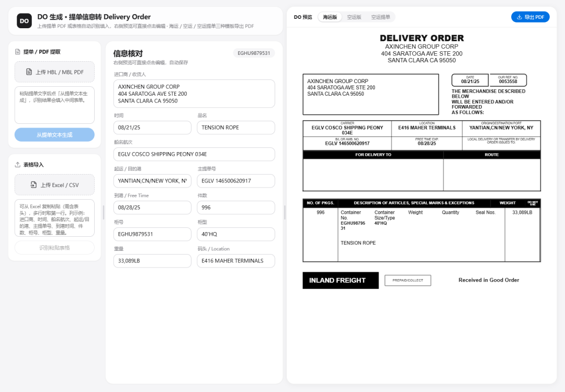The width and height of the screenshot is (565, 392).
Task: Click the 996 package count in preview
Action: click(320, 213)
